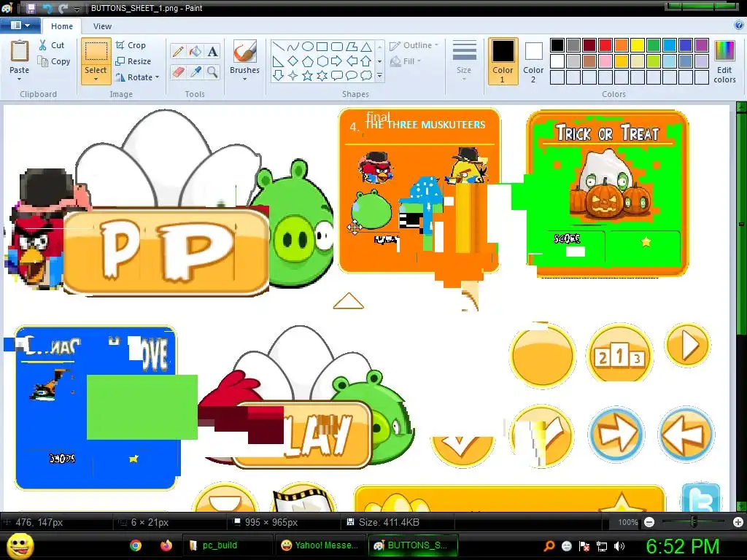Select the Color picker eyedropper
This screenshot has width=747, height=560.
coord(196,72)
